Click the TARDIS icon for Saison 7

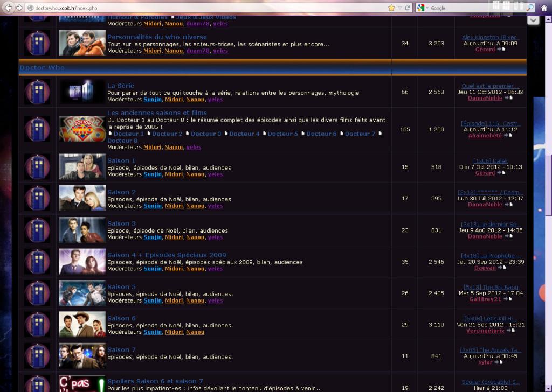[x=37, y=356]
